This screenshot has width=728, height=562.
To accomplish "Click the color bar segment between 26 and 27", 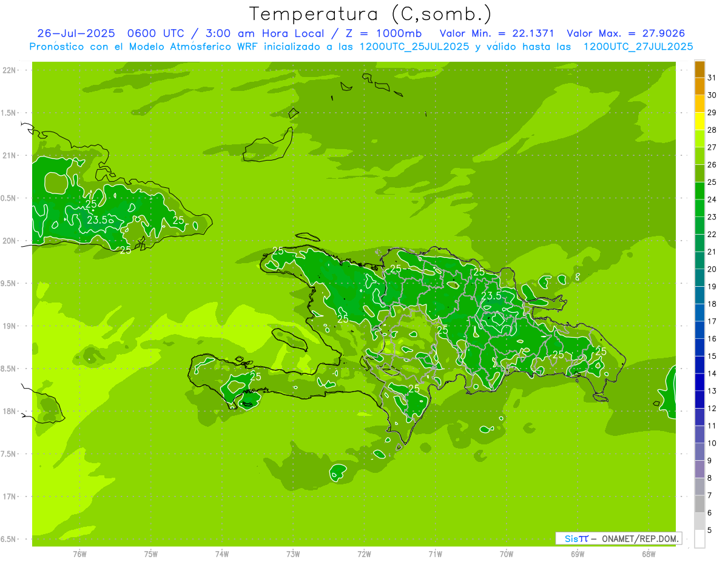I will [699, 156].
